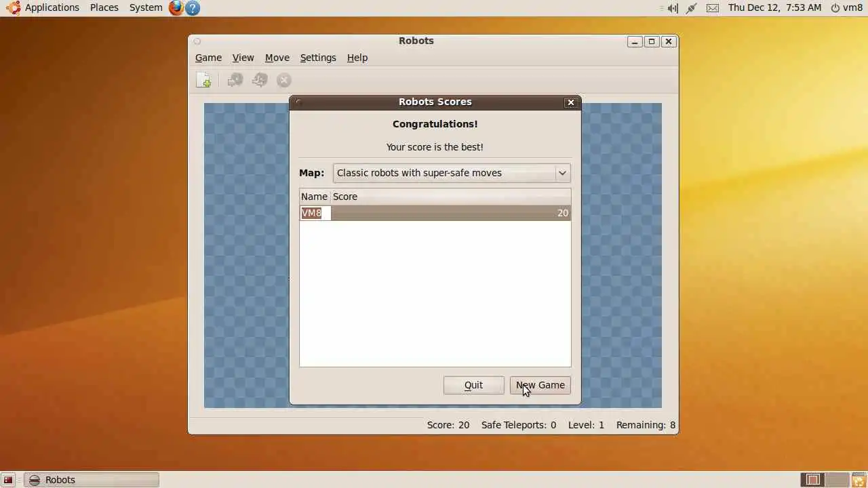Start a new game from the toolbar icon
The height and width of the screenshot is (488, 868).
(203, 80)
